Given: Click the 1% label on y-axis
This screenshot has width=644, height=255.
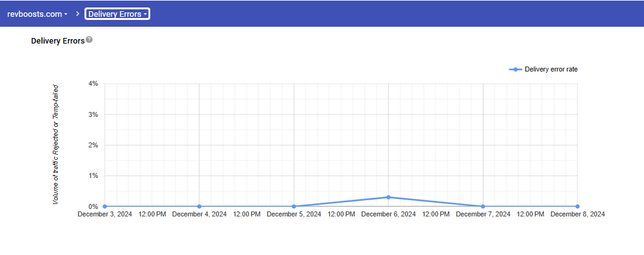Looking at the screenshot, I should pos(93,175).
